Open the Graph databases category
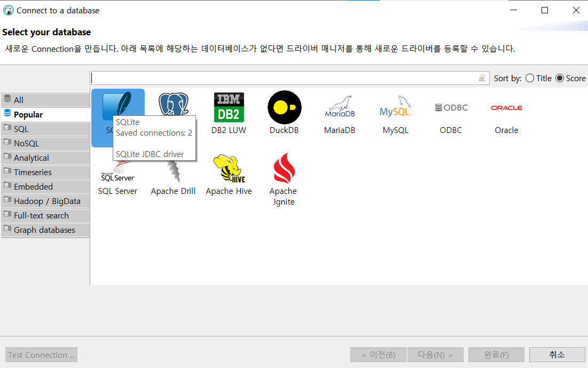 pyautogui.click(x=45, y=230)
